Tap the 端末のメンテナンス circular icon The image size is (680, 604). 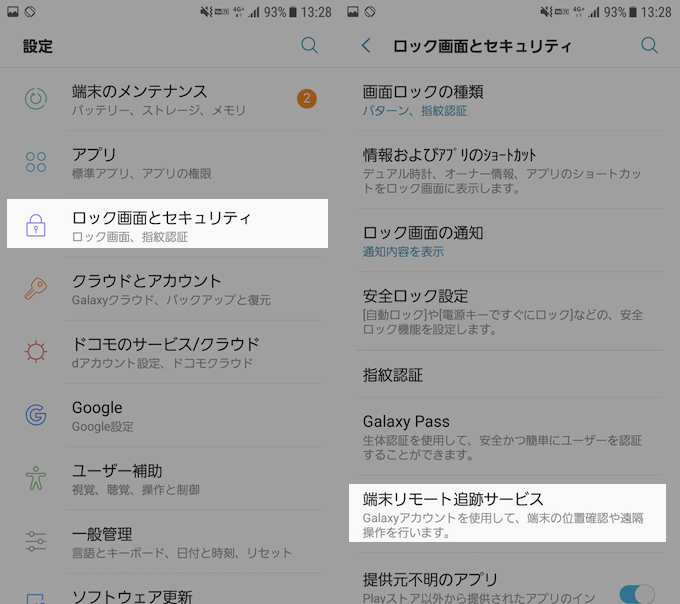tap(36, 99)
